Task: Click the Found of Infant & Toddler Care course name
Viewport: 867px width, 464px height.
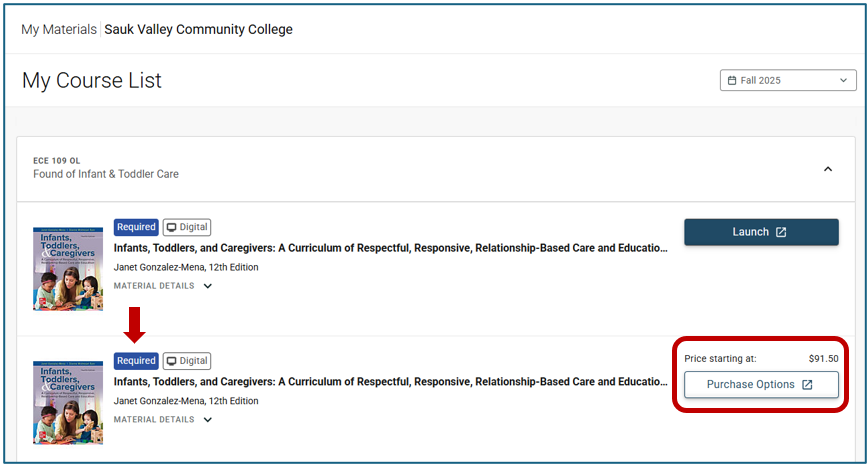Action: coord(106,174)
